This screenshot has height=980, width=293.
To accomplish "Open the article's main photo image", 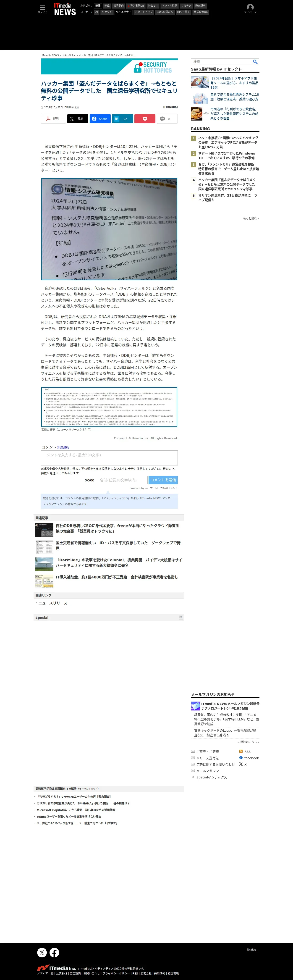I will point(109,229).
